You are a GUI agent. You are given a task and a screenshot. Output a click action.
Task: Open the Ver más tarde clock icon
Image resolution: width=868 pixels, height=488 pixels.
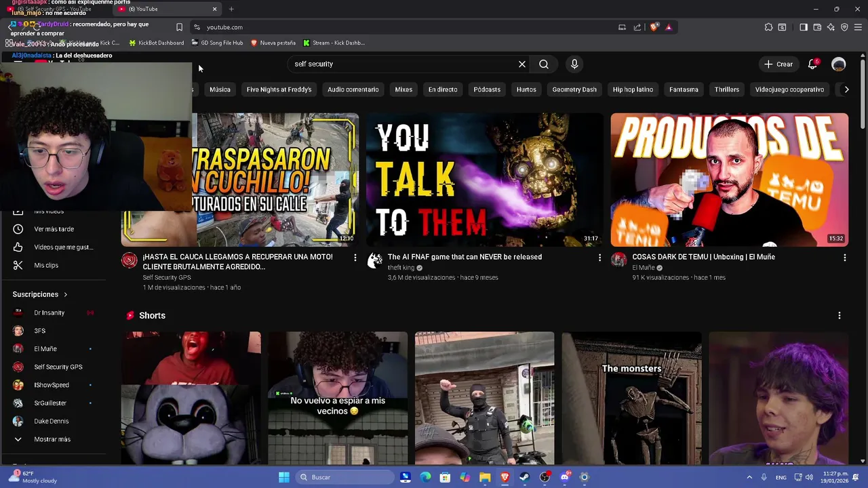pos(18,229)
